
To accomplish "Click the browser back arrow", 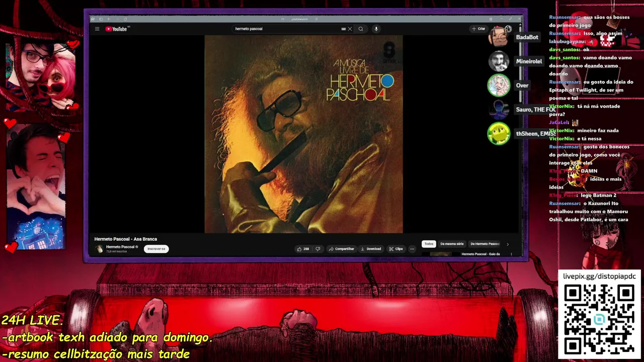I will coord(109,19).
